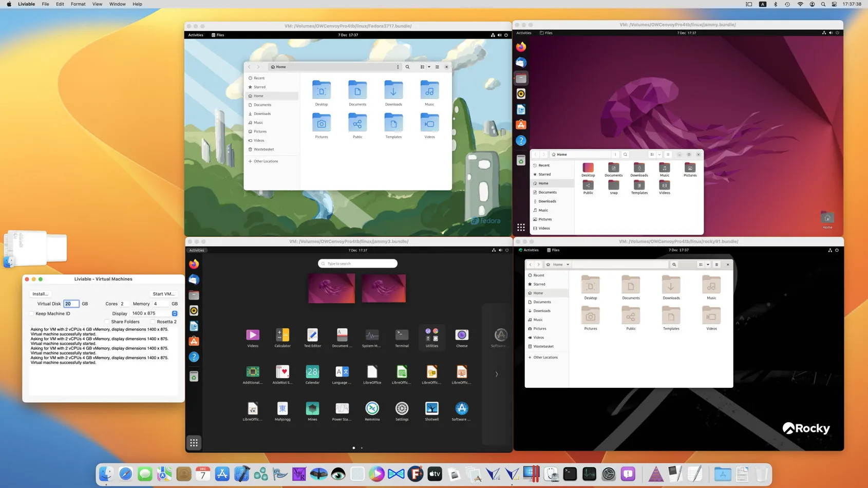868x488 pixels.
Task: Open Shotwell in the jammy3 app grid
Action: [431, 408]
